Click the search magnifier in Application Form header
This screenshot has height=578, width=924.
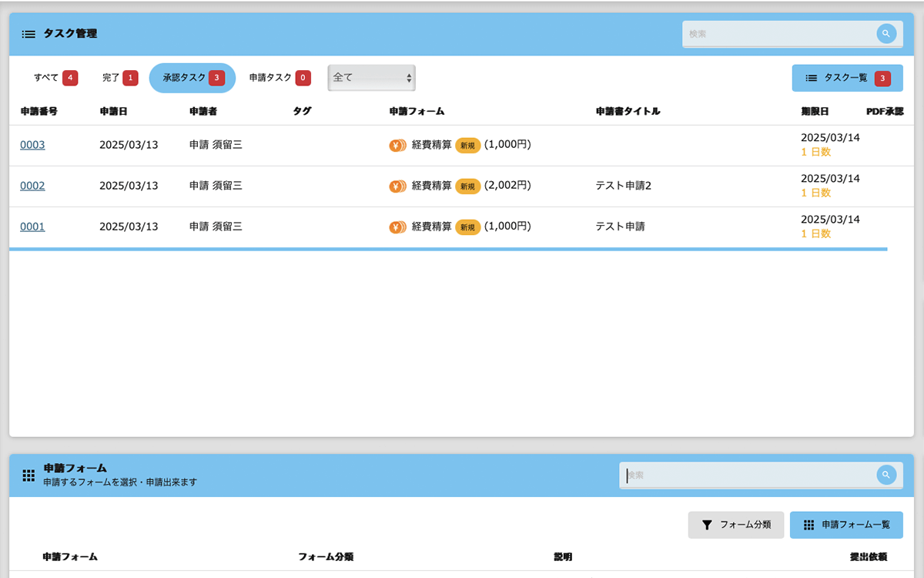click(886, 475)
